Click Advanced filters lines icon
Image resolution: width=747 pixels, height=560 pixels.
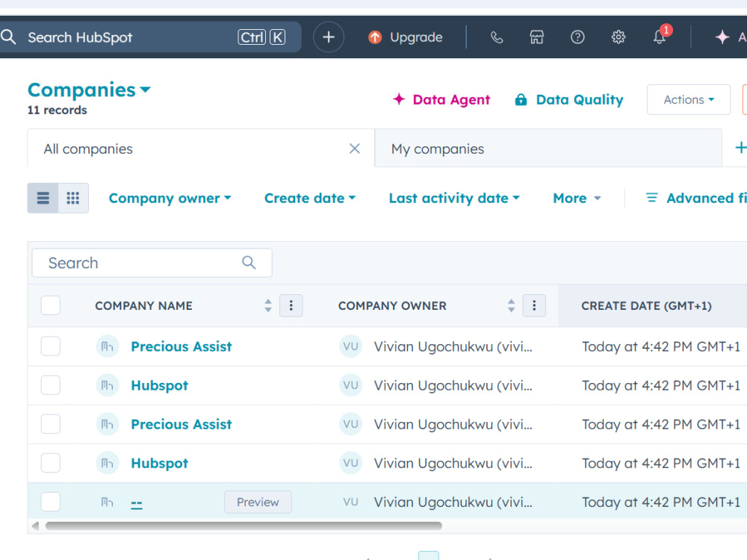pos(651,197)
